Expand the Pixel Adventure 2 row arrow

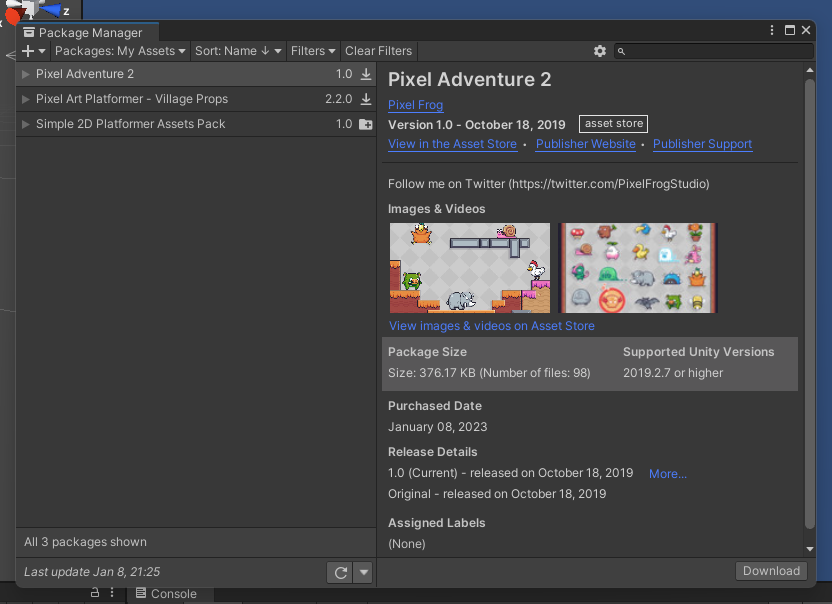[x=25, y=74]
